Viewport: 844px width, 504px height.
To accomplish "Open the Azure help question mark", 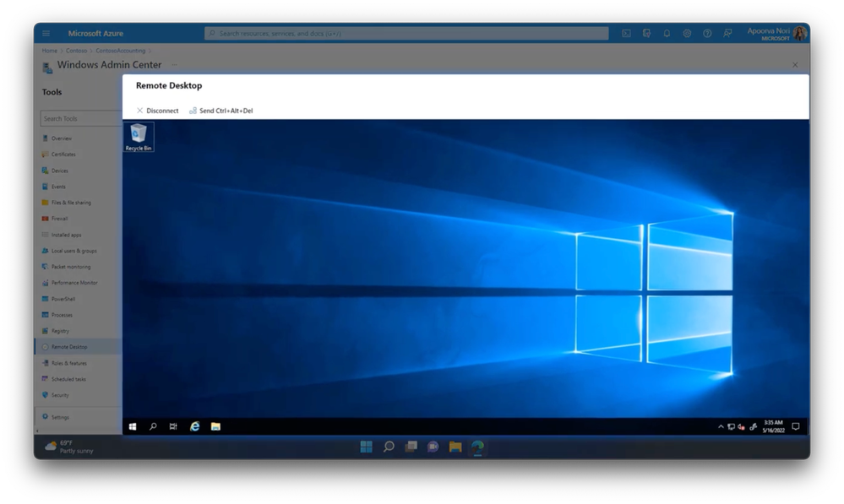I will point(707,34).
